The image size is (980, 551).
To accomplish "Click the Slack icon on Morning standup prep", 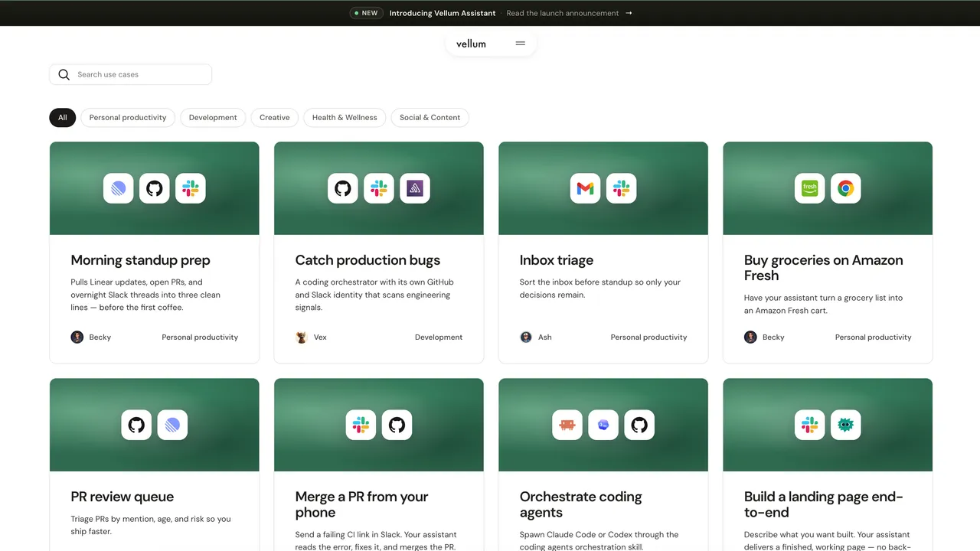I will (191, 188).
